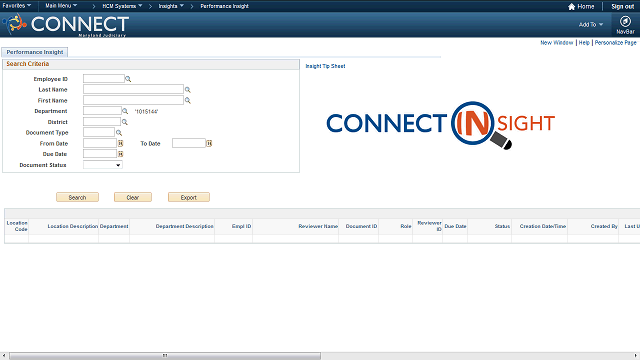Click the Department column header in results grid
Image resolution: width=640 pixels, height=360 pixels.
114,226
